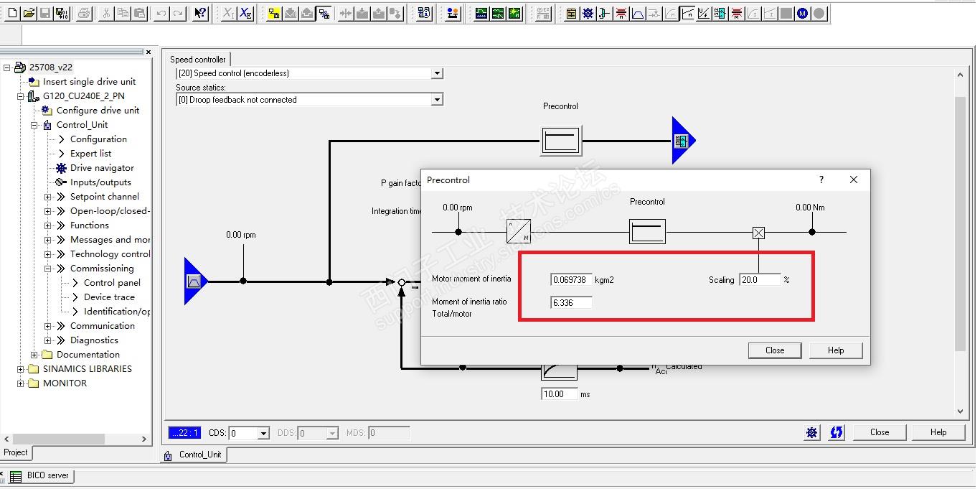The image size is (980, 489).
Task: Select Insert single drive unit
Action: [x=89, y=82]
